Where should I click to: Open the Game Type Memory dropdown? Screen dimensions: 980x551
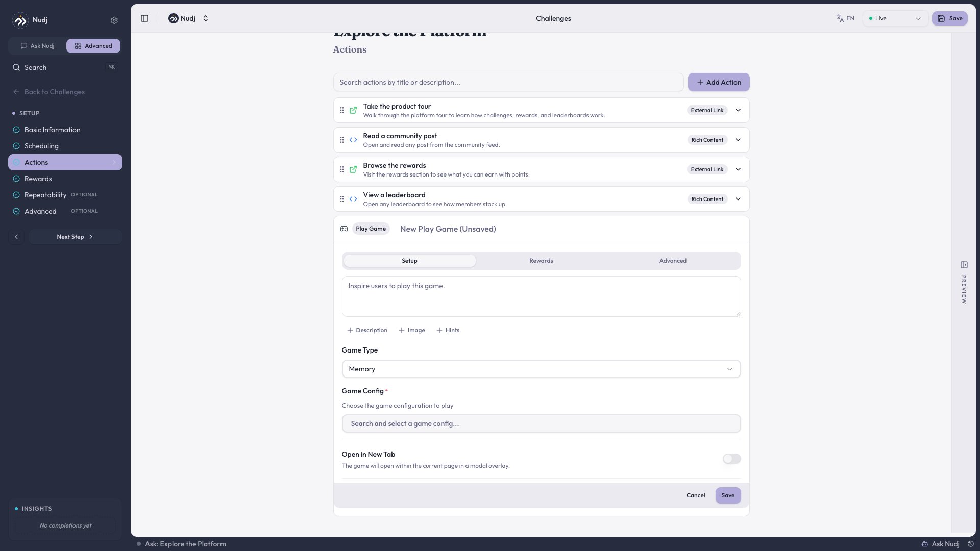(x=541, y=369)
